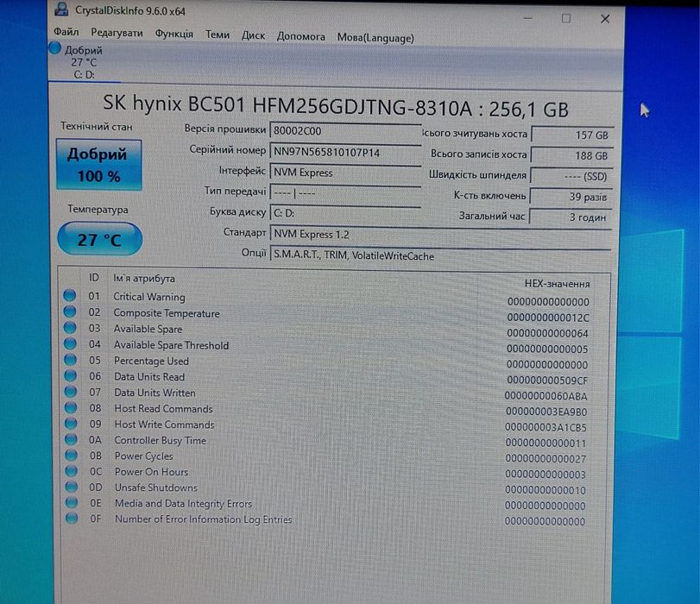700x604 pixels.
Task: Click the status circle for Available Spare Threshold
Action: [x=70, y=343]
